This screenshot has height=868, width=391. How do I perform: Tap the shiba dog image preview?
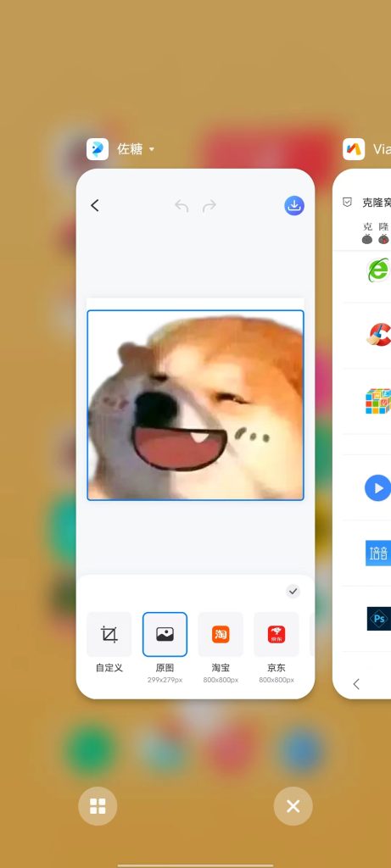pyautogui.click(x=195, y=405)
